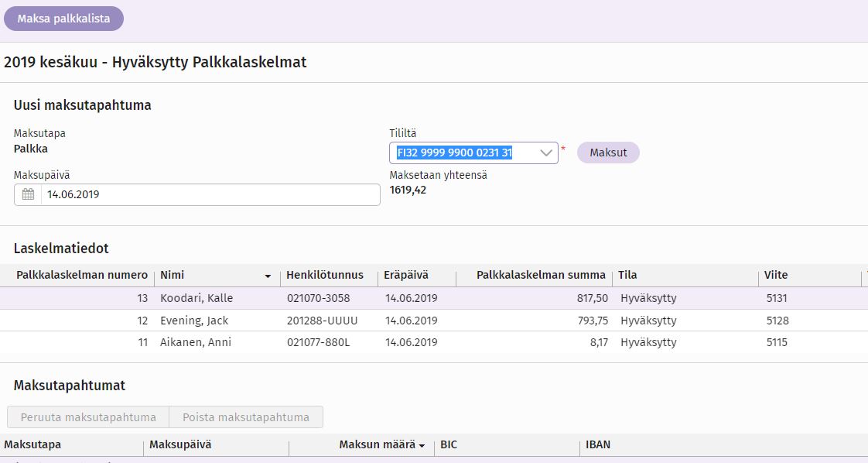The image size is (868, 463).
Task: Click the IBAN column header
Action: pyautogui.click(x=598, y=444)
